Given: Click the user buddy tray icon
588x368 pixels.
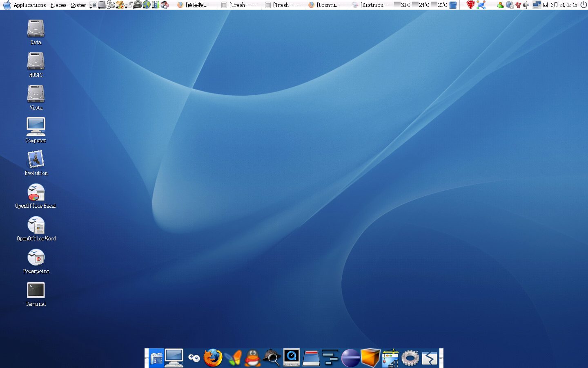Looking at the screenshot, I should (501, 5).
